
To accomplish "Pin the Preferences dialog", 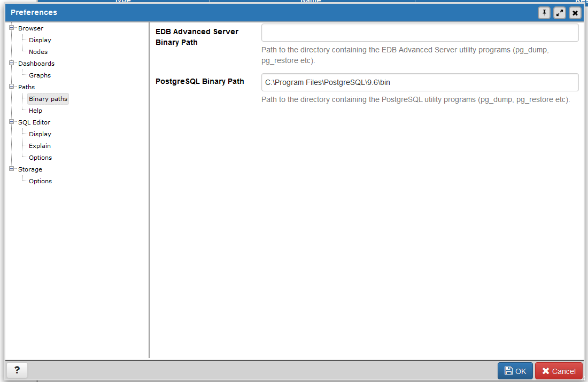I will point(544,13).
